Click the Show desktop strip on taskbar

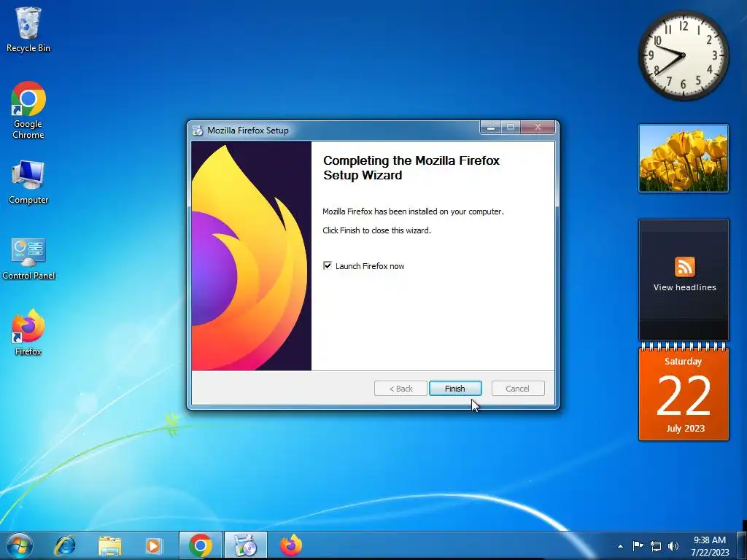tap(743, 545)
